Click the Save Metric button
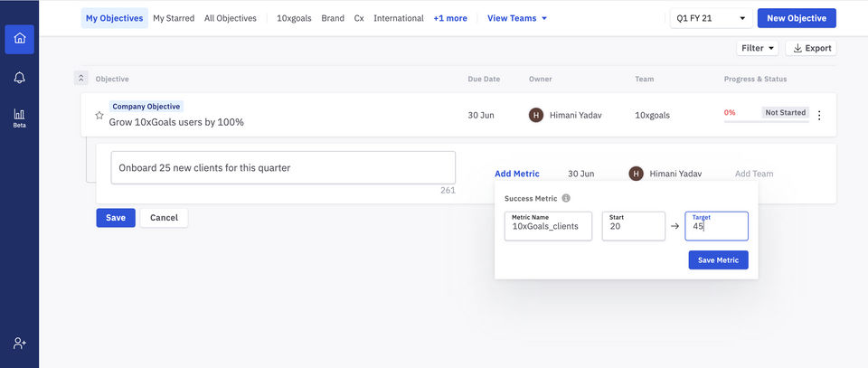This screenshot has width=868, height=368. coord(718,260)
